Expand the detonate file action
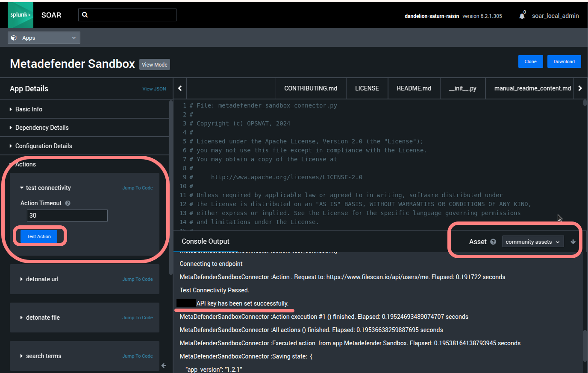 40,318
